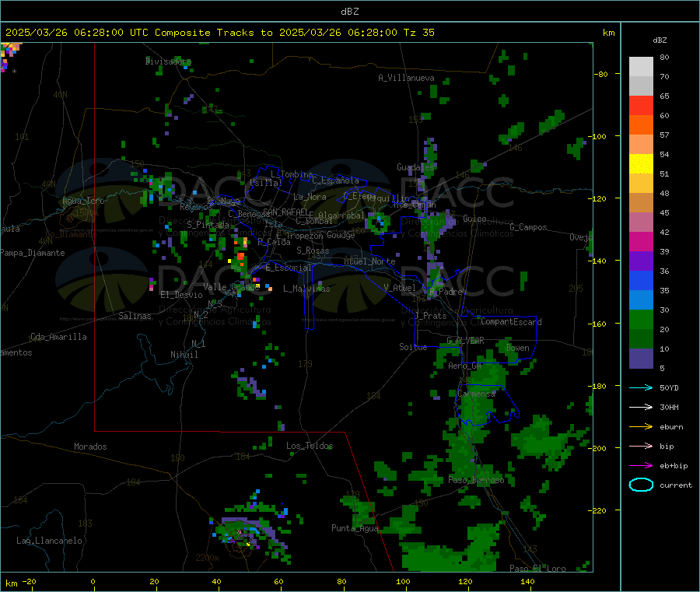Click the red-orange storm cell near R_Caida
The height and width of the screenshot is (592, 700).
point(241,256)
